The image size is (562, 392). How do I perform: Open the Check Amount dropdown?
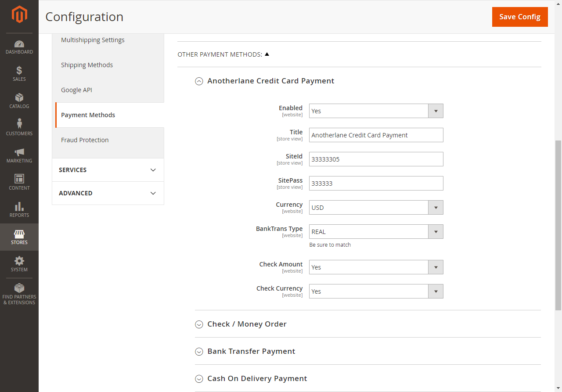(x=376, y=267)
